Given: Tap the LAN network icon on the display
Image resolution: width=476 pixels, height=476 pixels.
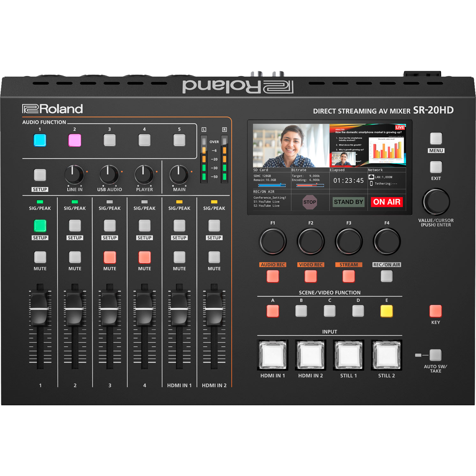Looking at the screenshot, I should click(371, 177).
